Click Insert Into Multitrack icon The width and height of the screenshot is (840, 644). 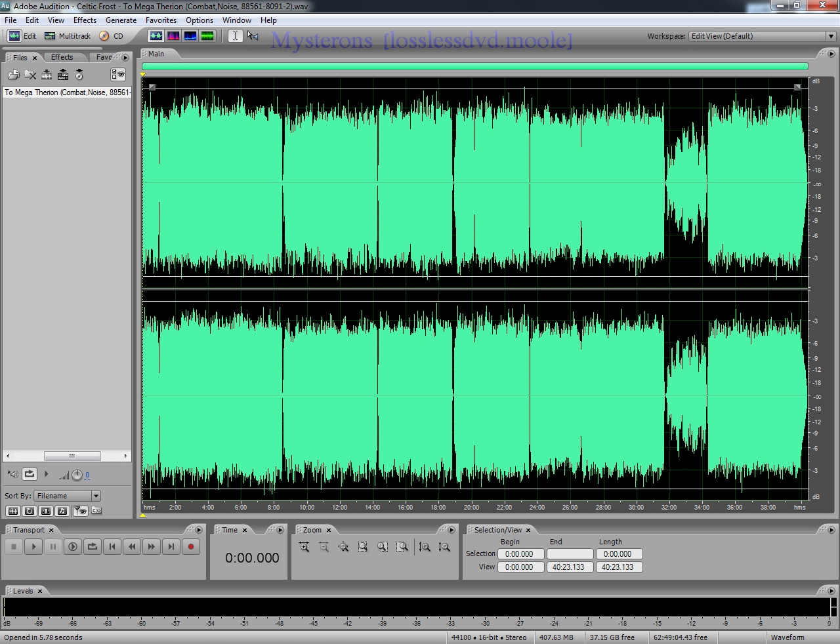pyautogui.click(x=63, y=75)
